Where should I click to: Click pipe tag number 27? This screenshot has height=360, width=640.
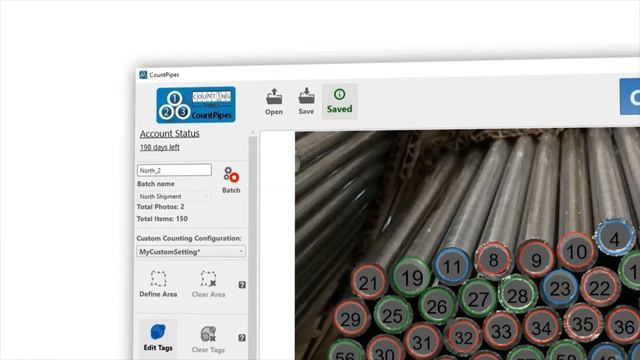point(478,298)
